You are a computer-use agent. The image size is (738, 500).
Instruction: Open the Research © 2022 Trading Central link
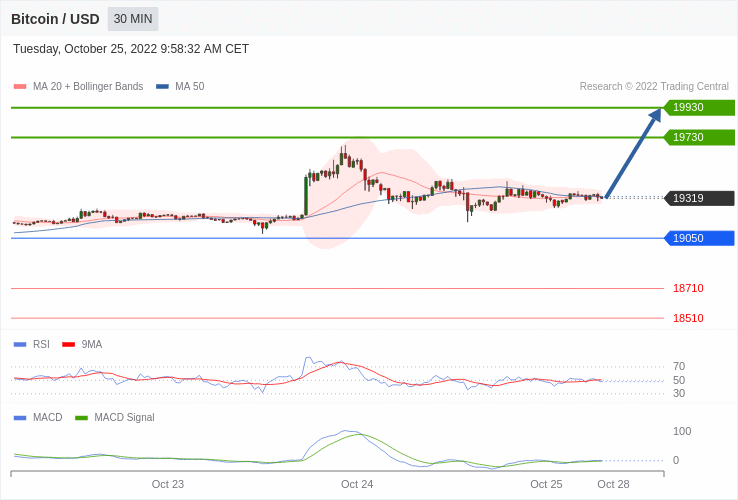pyautogui.click(x=654, y=86)
